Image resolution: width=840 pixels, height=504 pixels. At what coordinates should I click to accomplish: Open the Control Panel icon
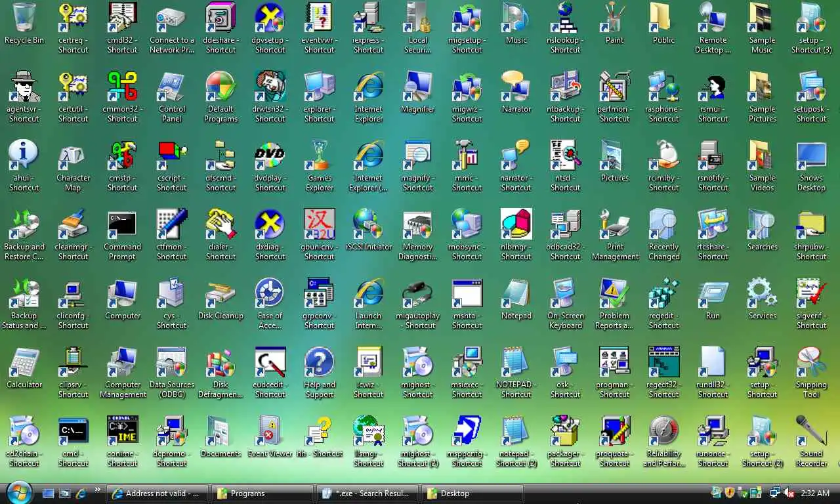[171, 98]
